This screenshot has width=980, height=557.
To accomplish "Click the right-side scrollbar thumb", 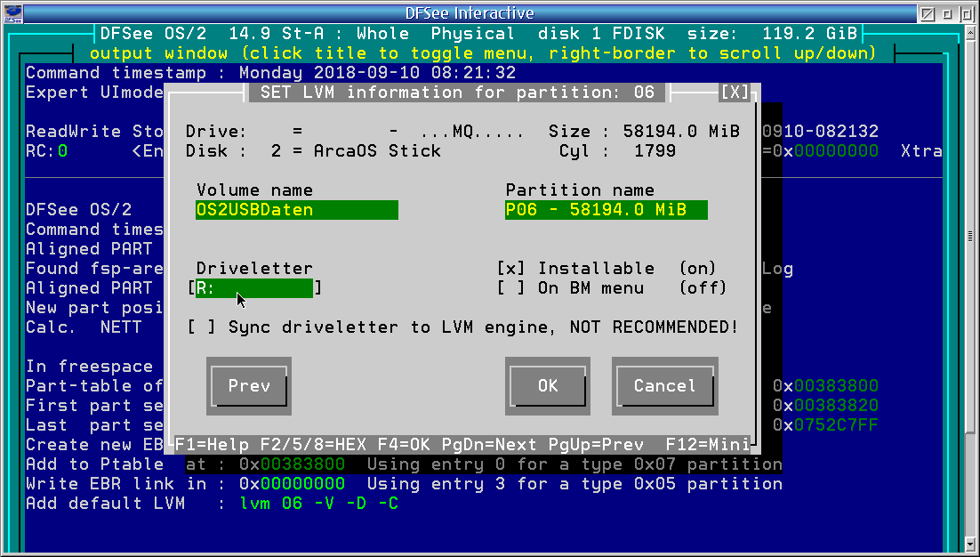I will click(x=970, y=236).
